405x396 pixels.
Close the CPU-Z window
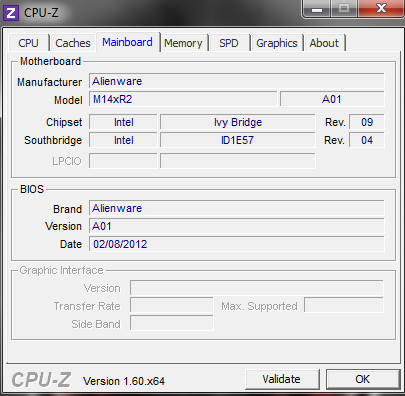click(381, 8)
